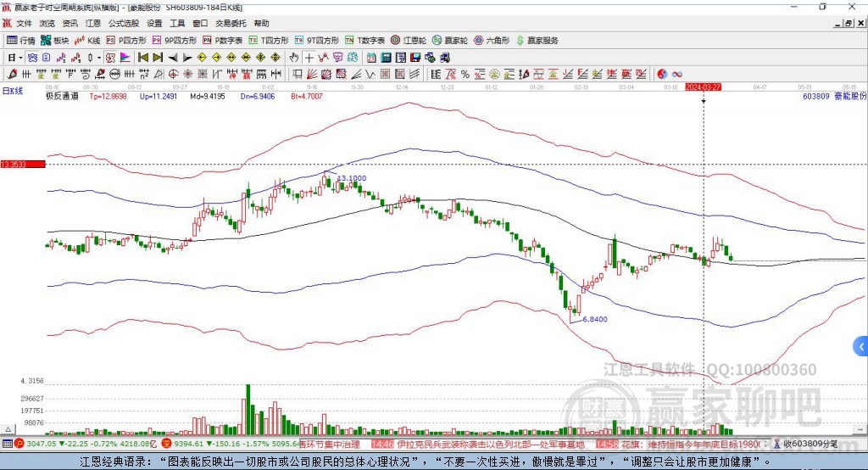868x470 pixels.
Task: Open the calculator icon
Action: point(386,58)
